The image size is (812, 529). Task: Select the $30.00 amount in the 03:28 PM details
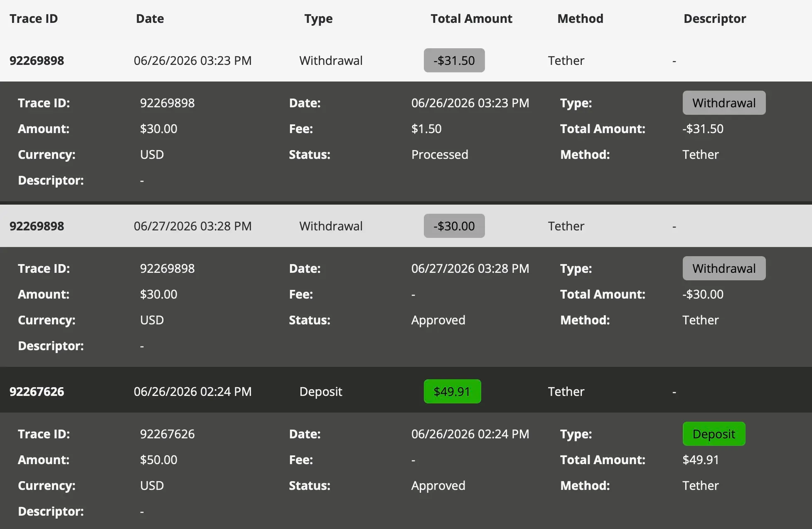click(x=159, y=294)
